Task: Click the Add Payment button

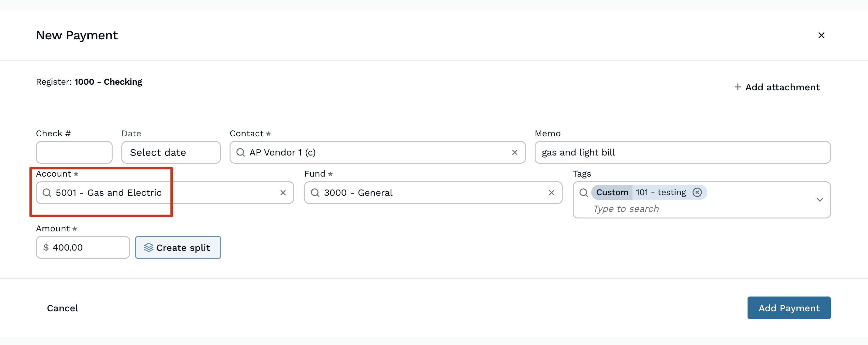Action: pos(789,308)
